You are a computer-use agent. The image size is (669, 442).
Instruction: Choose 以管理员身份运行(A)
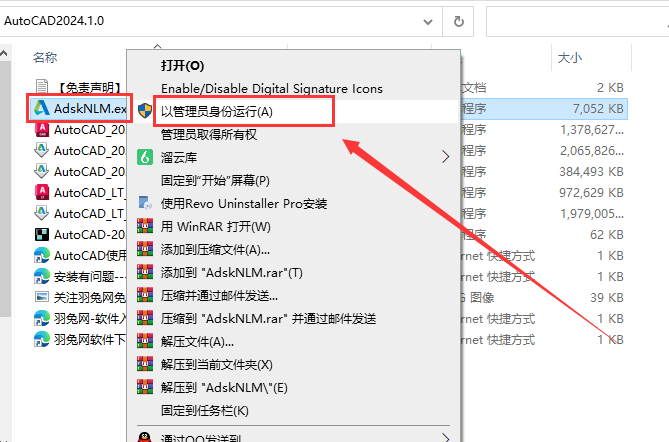tap(216, 111)
